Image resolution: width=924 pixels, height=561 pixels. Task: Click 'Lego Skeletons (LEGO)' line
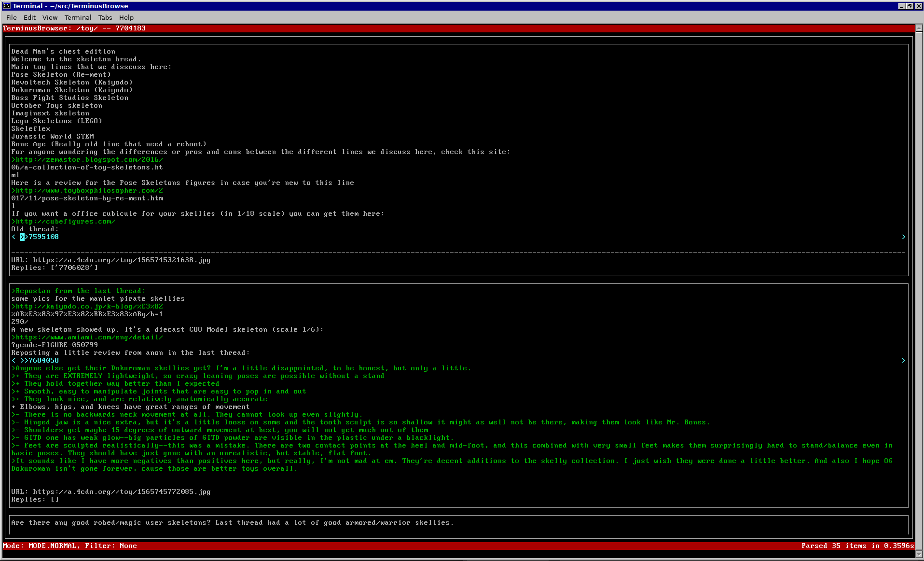click(x=57, y=121)
